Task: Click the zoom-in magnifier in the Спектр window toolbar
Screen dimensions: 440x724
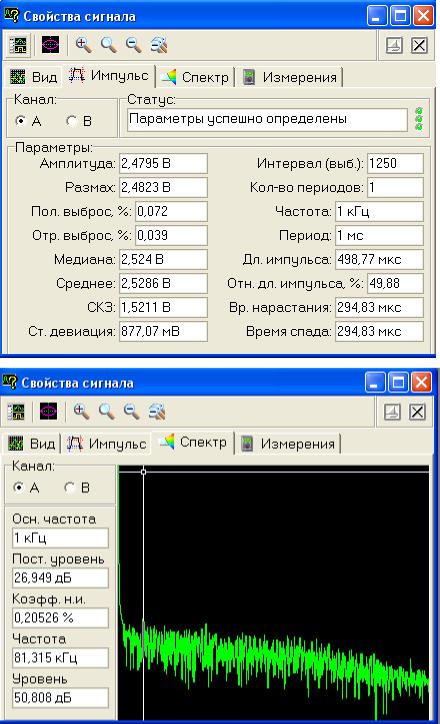Action: (x=81, y=411)
